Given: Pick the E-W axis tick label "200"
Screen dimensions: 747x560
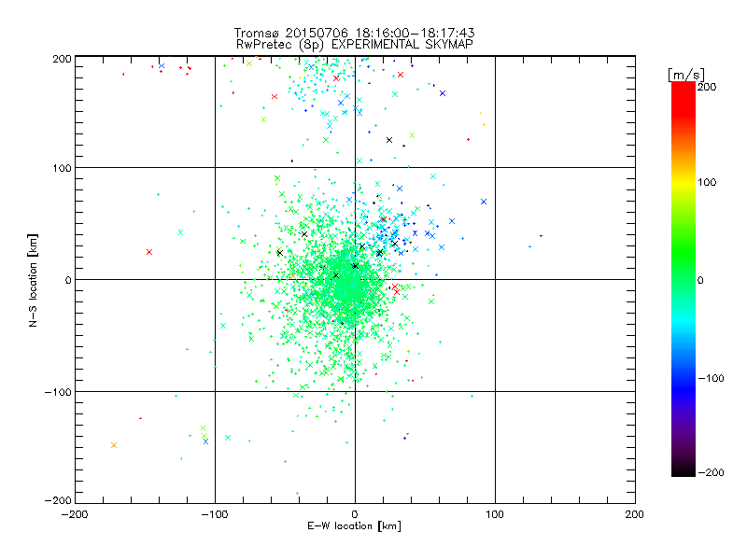Looking at the screenshot, I should pos(635,514).
